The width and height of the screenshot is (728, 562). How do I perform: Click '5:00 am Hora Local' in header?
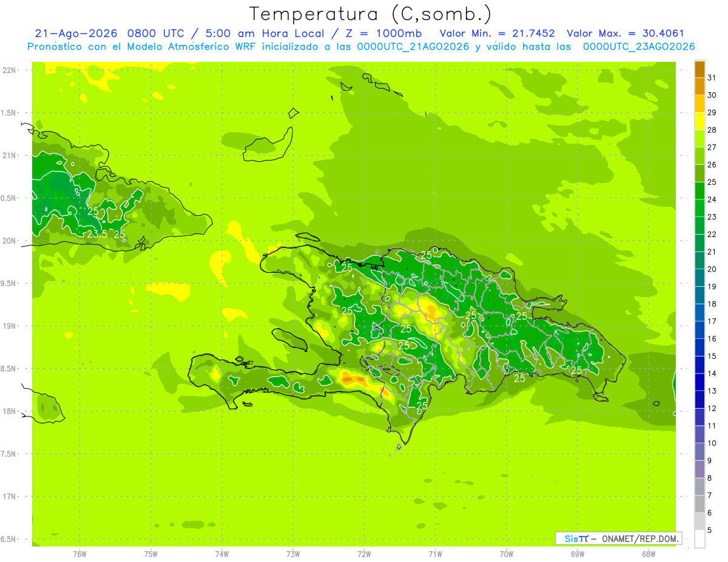[x=264, y=33]
